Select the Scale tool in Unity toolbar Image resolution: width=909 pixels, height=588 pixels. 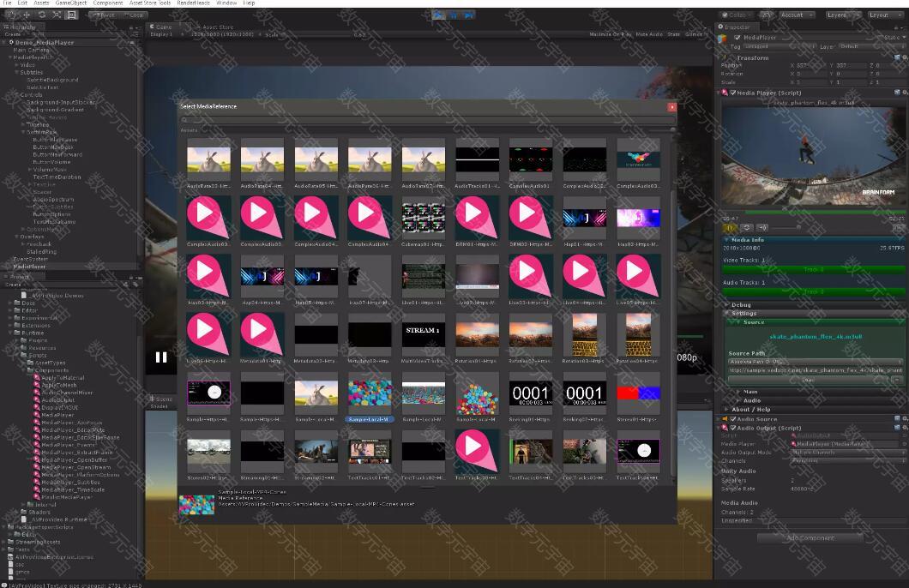pos(57,15)
